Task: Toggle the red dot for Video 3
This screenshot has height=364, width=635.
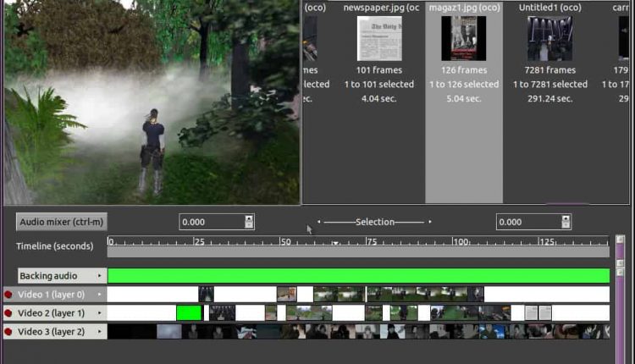Action: click(x=8, y=332)
